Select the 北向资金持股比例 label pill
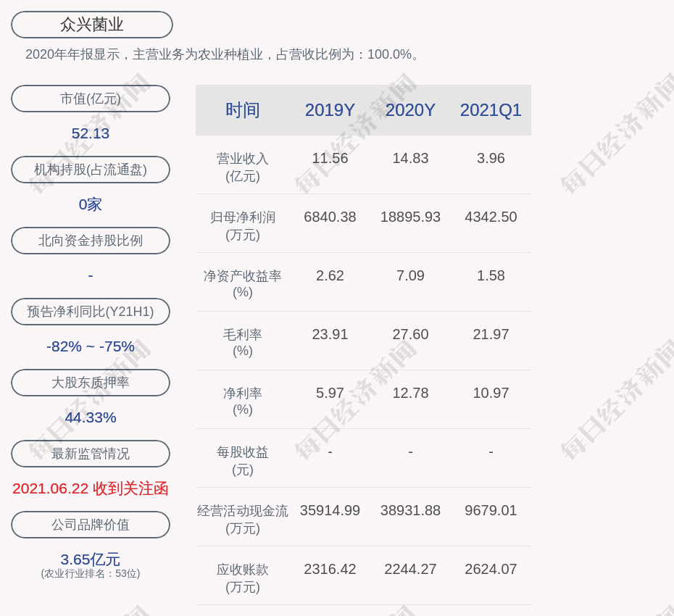The height and width of the screenshot is (616, 674). tap(91, 241)
